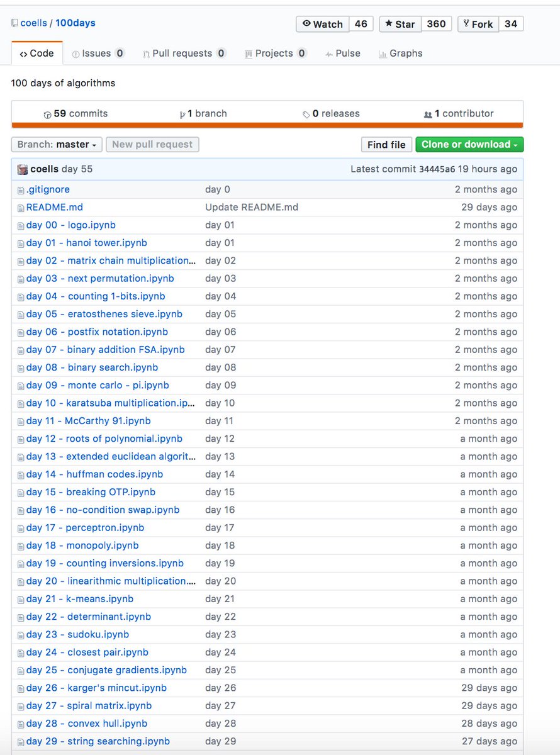
Task: Click the star icon on the Star button
Action: tap(388, 24)
